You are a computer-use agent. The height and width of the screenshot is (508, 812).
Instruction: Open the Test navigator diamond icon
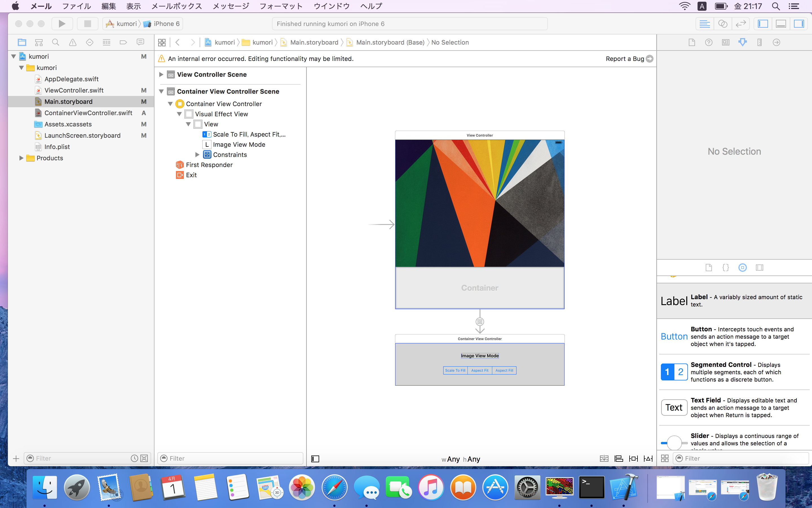(x=90, y=42)
